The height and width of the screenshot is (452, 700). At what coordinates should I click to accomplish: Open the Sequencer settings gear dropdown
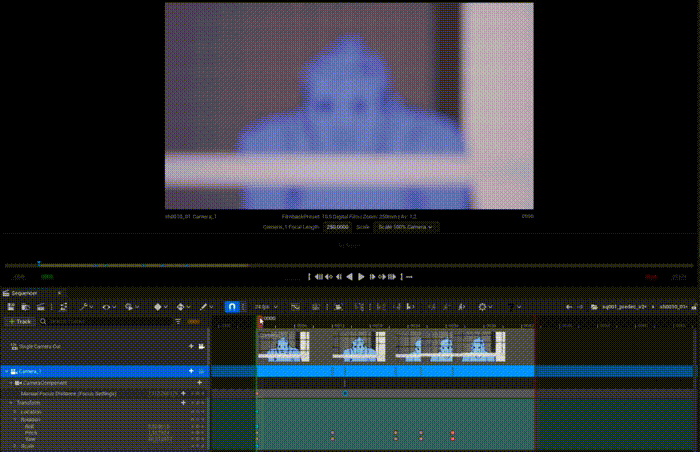[x=483, y=307]
